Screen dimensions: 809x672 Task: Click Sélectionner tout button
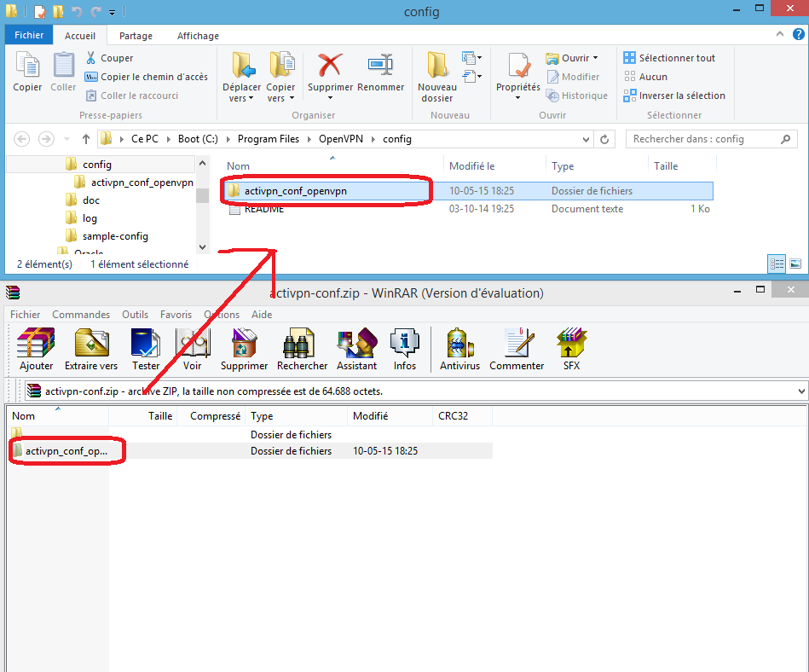coord(669,58)
